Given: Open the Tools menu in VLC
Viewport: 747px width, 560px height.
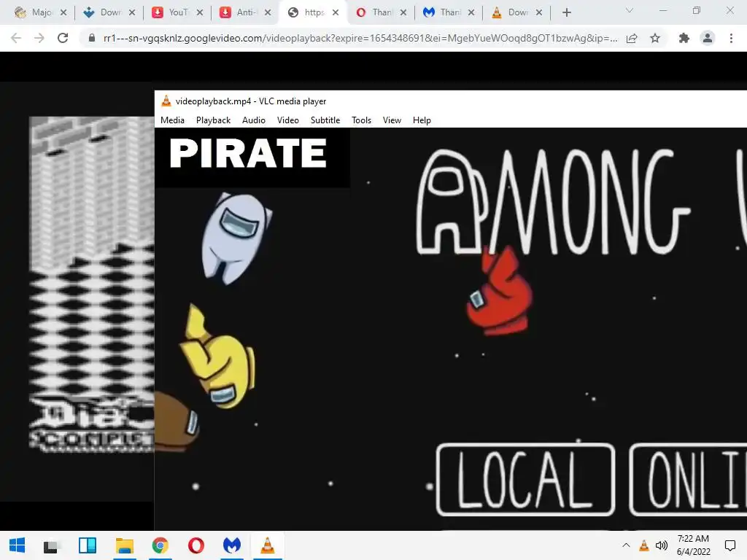Looking at the screenshot, I should (361, 120).
